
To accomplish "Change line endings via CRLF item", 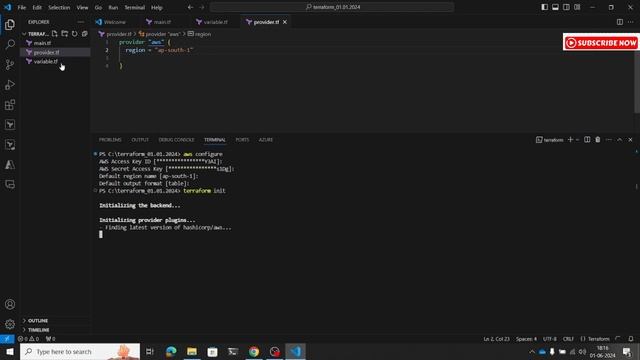I will pyautogui.click(x=568, y=339).
